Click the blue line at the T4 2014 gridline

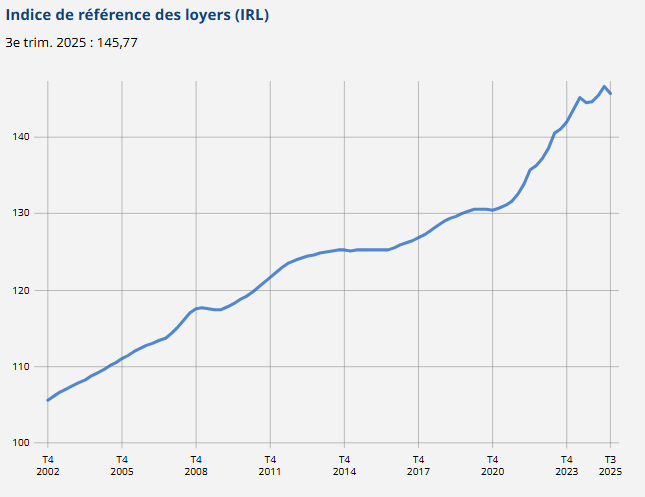click(344, 250)
